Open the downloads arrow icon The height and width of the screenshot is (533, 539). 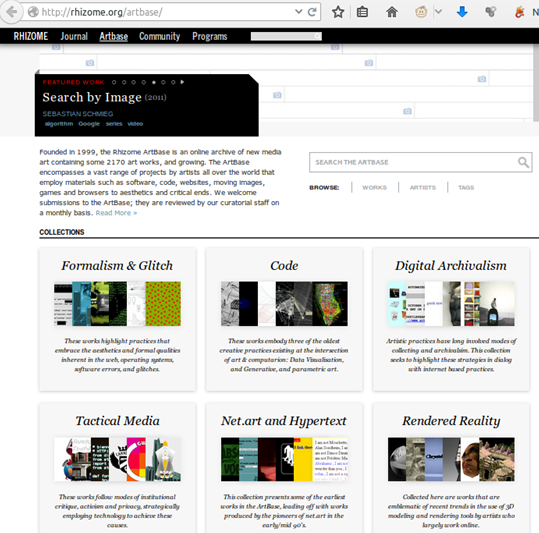462,12
